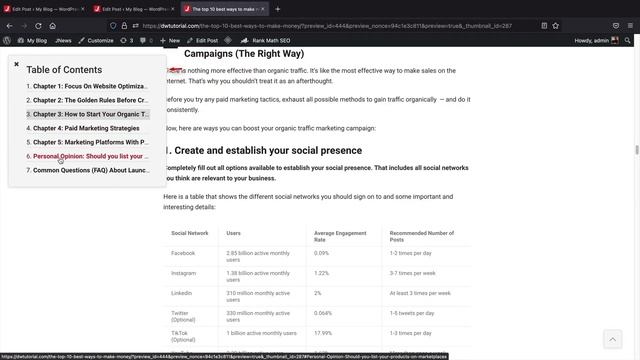Image resolution: width=640 pixels, height=360 pixels.
Task: Close the Table of Contents panel
Action: (x=16, y=64)
